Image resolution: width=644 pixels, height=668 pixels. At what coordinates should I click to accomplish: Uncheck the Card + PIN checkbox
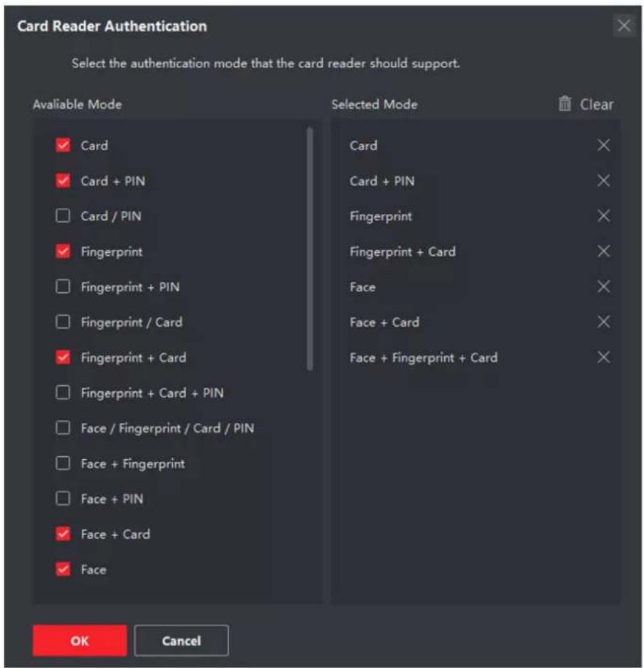tap(63, 181)
